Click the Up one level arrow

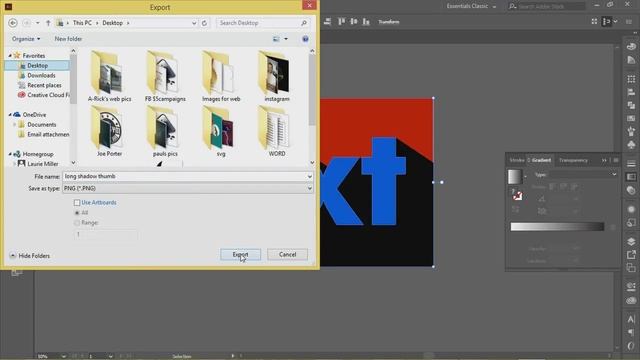point(48,23)
